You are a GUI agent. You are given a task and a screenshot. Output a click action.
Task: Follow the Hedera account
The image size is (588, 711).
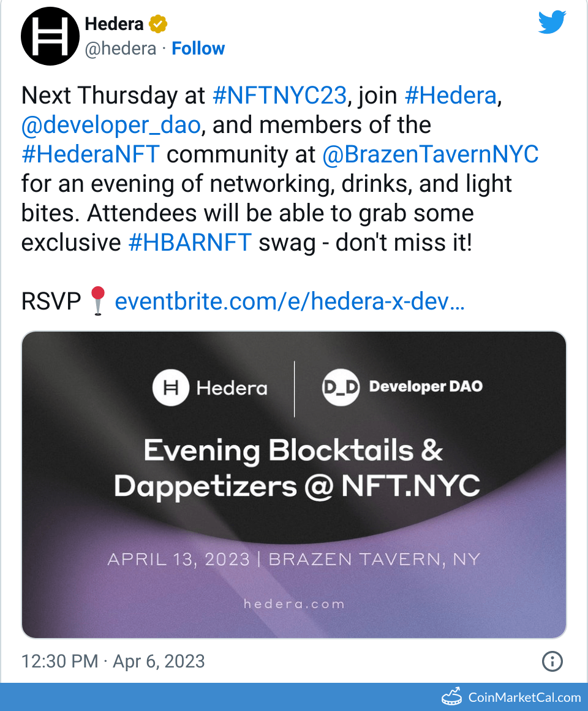click(198, 49)
